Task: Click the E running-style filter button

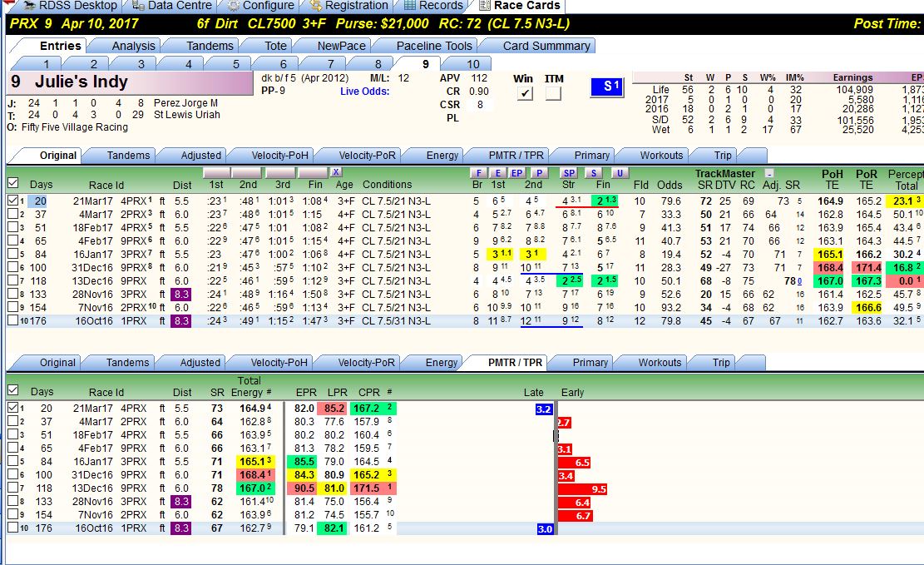Action: 498,173
